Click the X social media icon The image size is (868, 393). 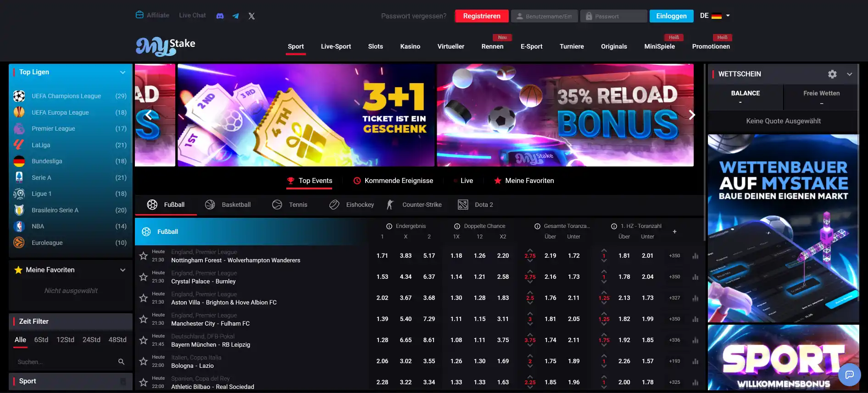coord(251,16)
